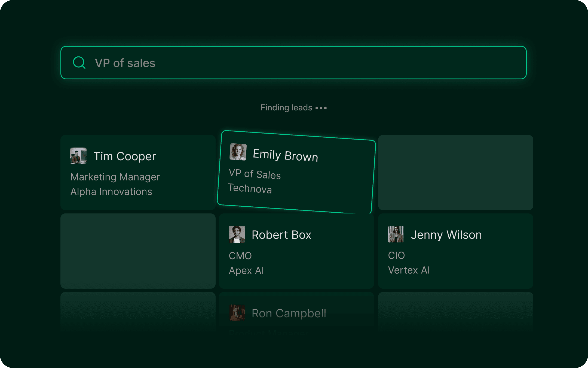
Task: Click Tim Cooper's profile photo
Action: tap(78, 156)
